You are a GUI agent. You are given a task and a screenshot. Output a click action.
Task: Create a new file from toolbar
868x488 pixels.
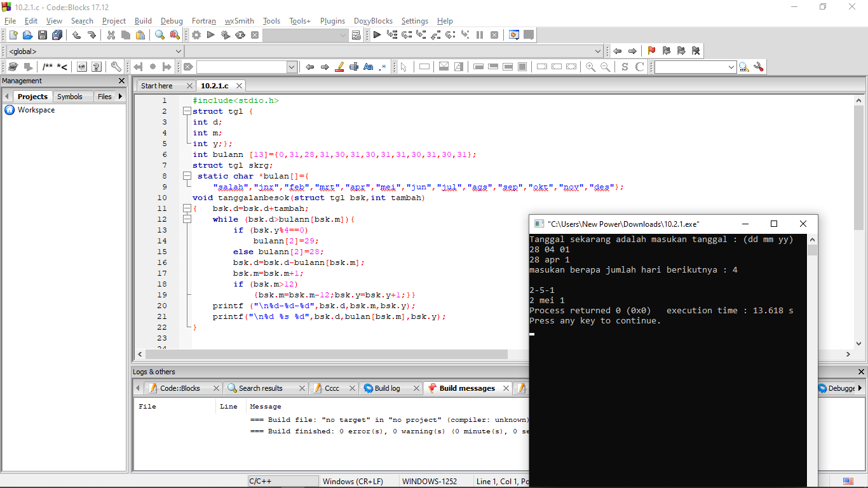point(14,35)
